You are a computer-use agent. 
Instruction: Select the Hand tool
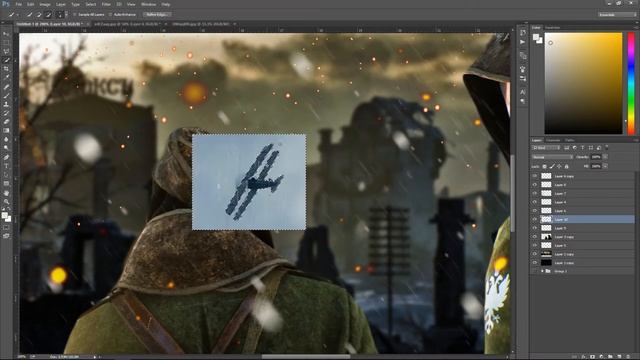click(x=6, y=193)
